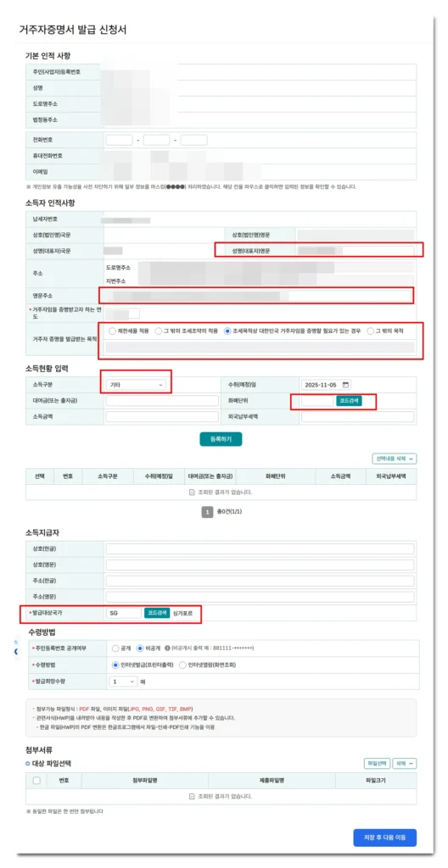Viewport: 448px width, 868px height.
Task: Click the 영문주소 input field
Action: pyautogui.click(x=259, y=296)
